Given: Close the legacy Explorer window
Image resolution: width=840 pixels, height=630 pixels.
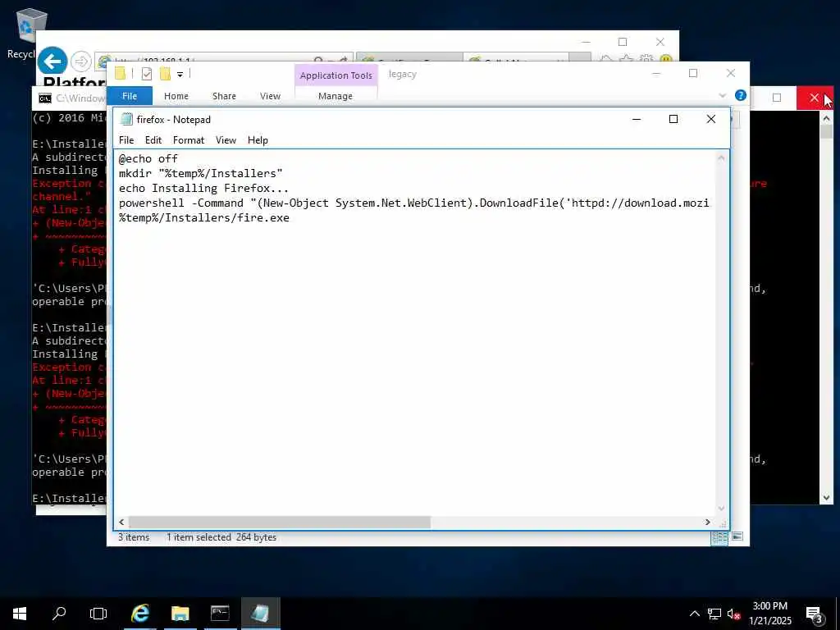Looking at the screenshot, I should 731,73.
